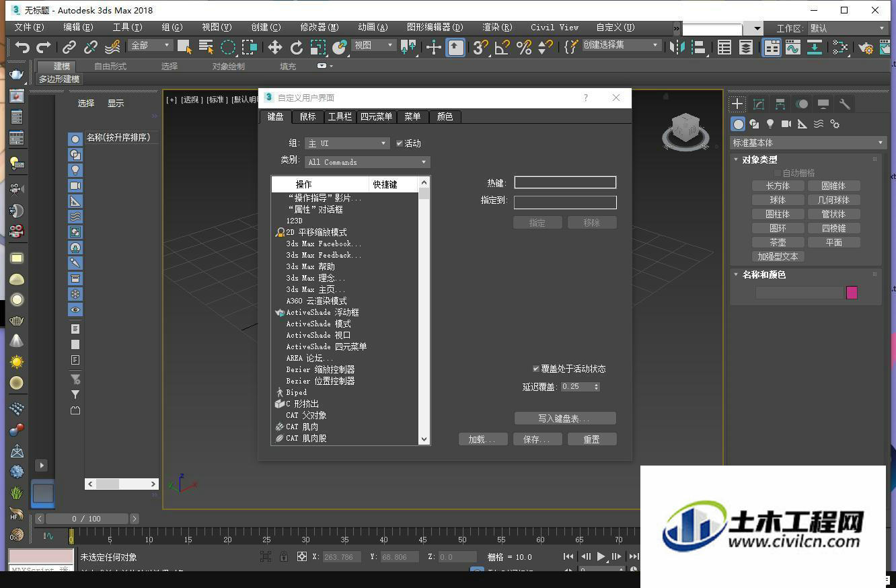
Task: Create a 长方体 object type
Action: pos(778,186)
